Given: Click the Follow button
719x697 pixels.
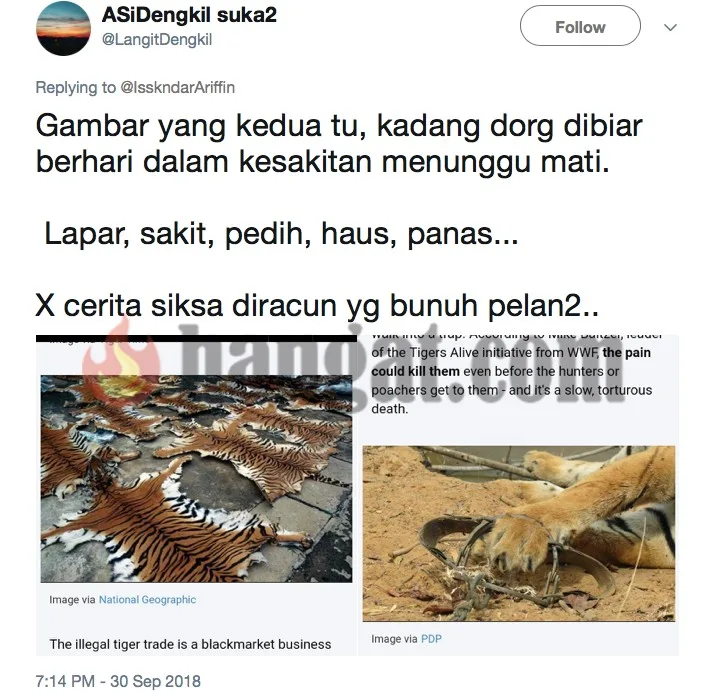Looking at the screenshot, I should click(x=580, y=26).
